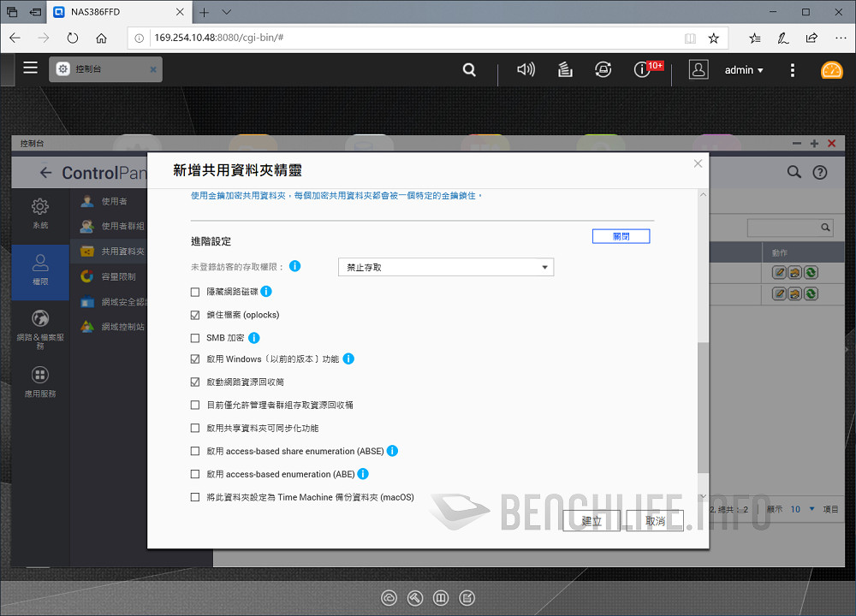Click the 建立 button
Image resolution: width=856 pixels, height=616 pixels.
pyautogui.click(x=591, y=520)
